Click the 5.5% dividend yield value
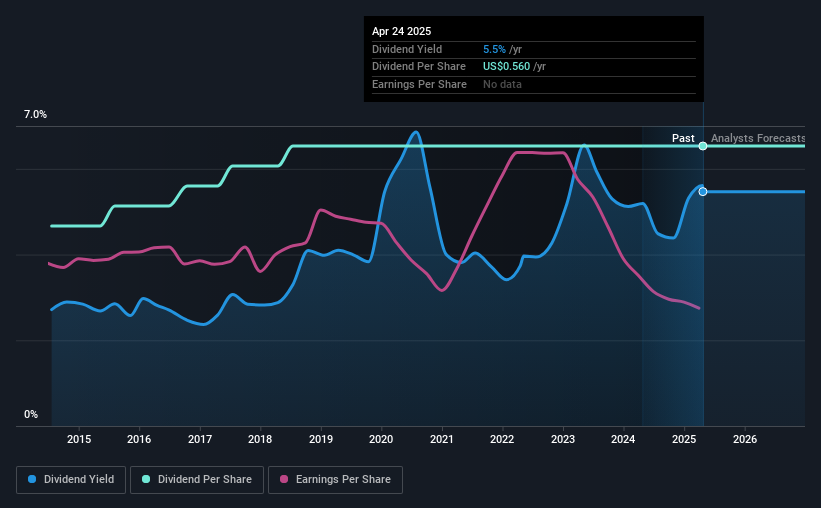Screen dimensions: 821x508 pos(494,49)
